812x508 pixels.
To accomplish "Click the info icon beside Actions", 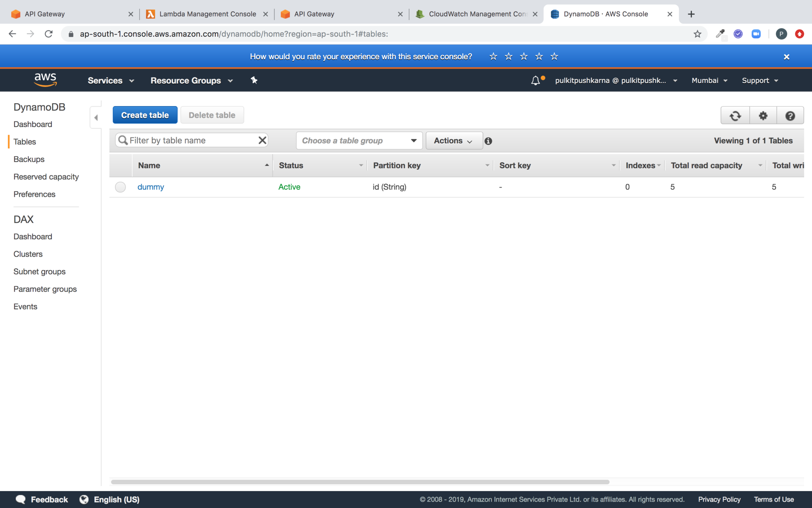I will [x=488, y=141].
